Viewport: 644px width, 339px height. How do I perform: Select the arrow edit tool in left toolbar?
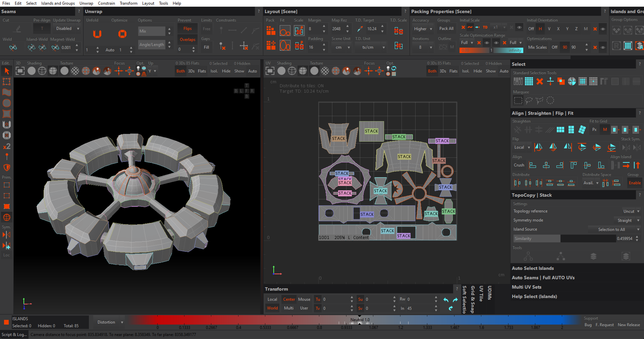[7, 71]
